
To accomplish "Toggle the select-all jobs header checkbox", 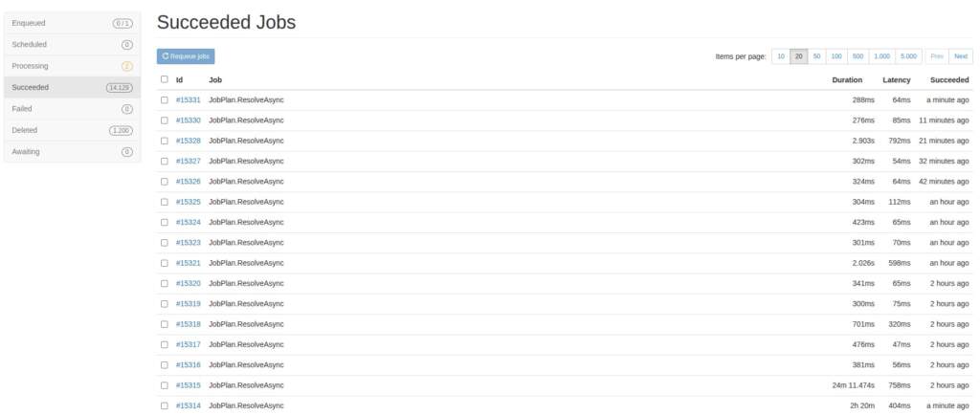I will tap(165, 79).
